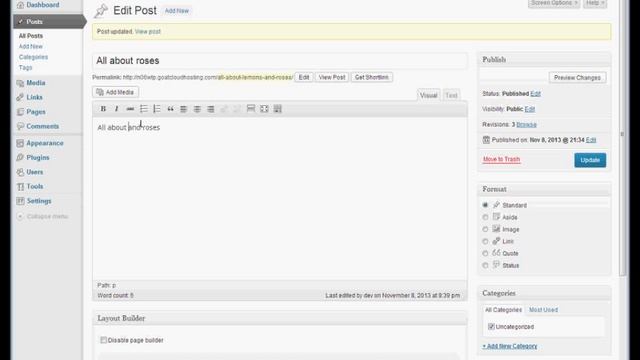Viewport: 640px width, 360px height.
Task: Click the View Post button
Action: (x=332, y=77)
